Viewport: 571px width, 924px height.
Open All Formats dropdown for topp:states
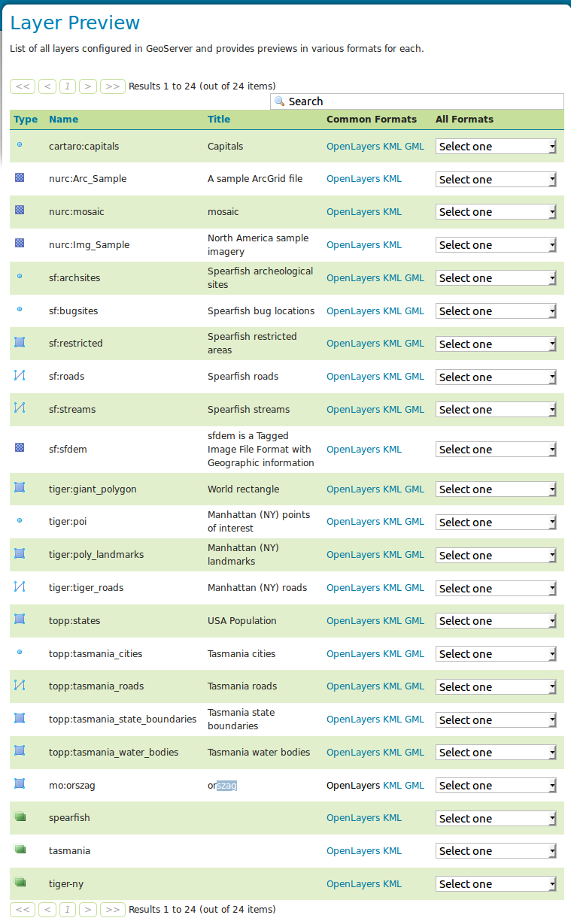[496, 621]
